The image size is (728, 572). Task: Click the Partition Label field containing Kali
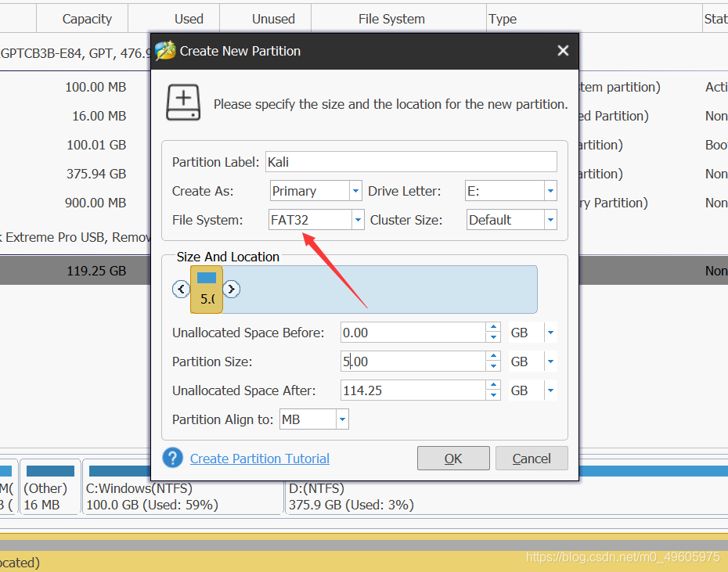[x=411, y=161]
